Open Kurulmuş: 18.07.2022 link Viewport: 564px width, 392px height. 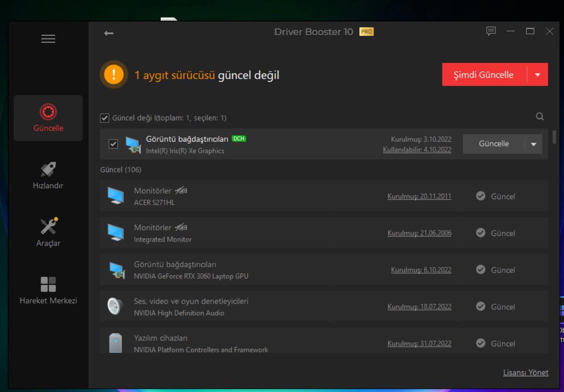click(x=420, y=307)
